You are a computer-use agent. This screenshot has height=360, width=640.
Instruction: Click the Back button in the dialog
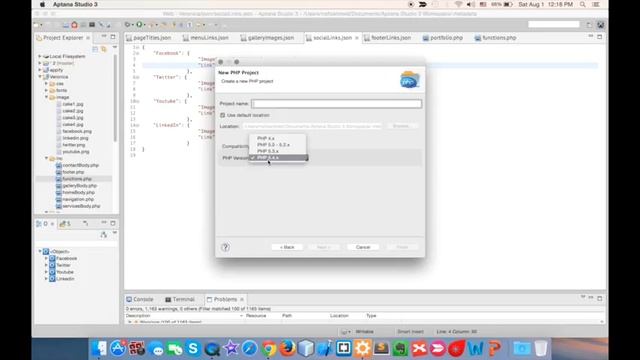287,247
